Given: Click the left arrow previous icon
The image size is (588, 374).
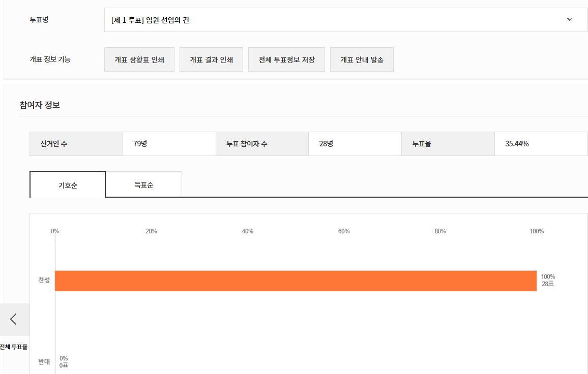Looking at the screenshot, I should 14,319.
